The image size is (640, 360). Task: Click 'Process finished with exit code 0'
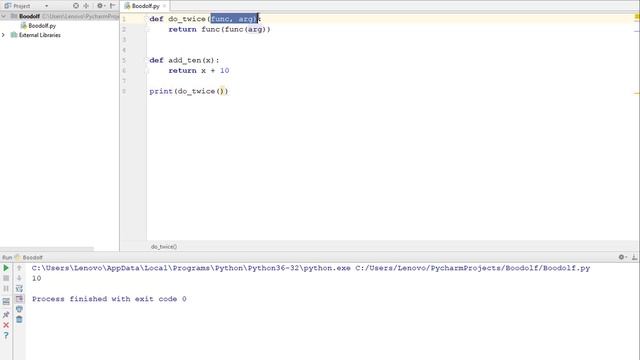pyautogui.click(x=109, y=299)
